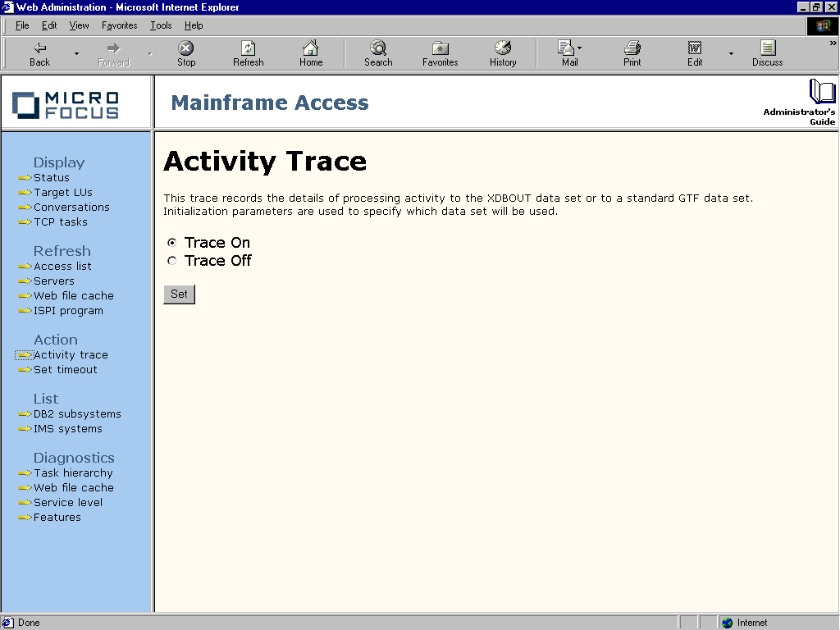Open the Favorites panel
Image resolution: width=840 pixels, height=630 pixels.
[439, 52]
